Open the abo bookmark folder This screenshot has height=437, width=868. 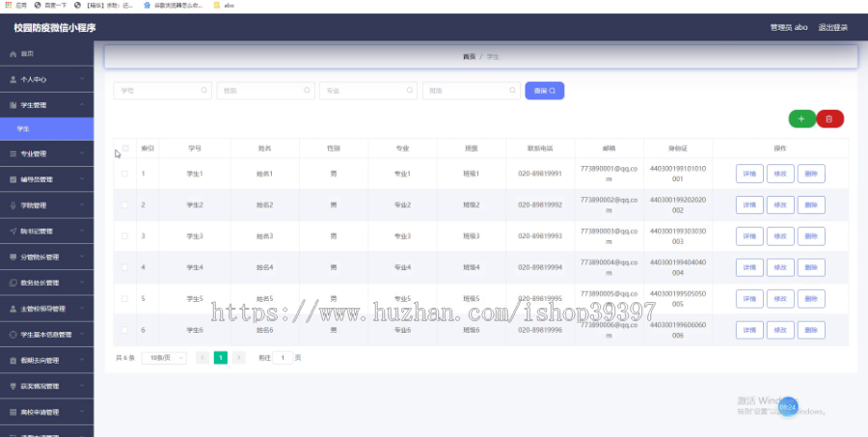click(x=224, y=5)
